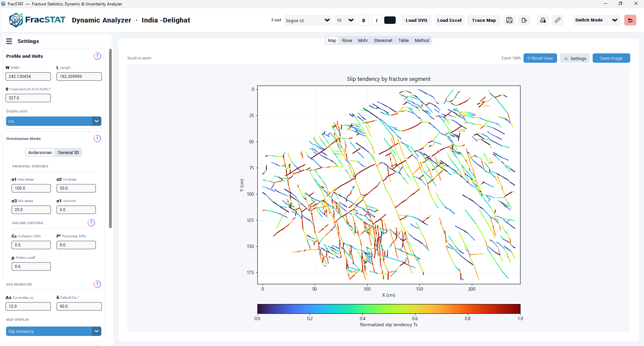Switch to the Stereonet tab
This screenshot has width=644, height=346.
coord(383,41)
